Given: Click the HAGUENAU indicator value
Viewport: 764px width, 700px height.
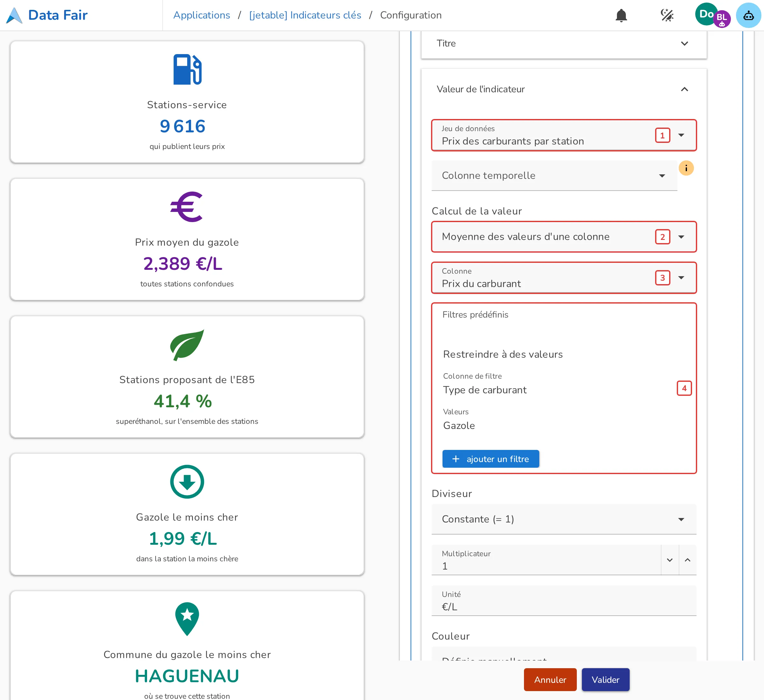Looking at the screenshot, I should click(187, 676).
